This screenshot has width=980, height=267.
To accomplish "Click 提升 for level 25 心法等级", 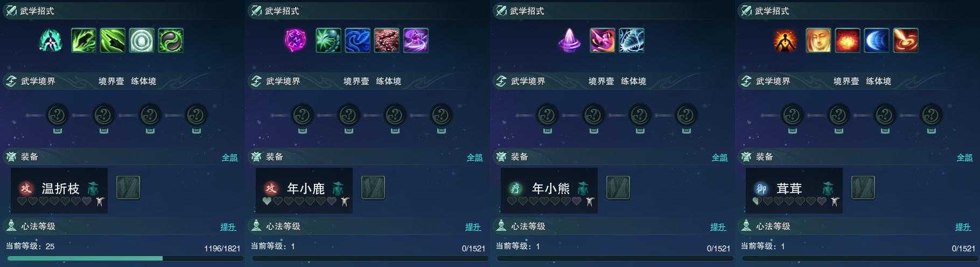I will [x=228, y=227].
